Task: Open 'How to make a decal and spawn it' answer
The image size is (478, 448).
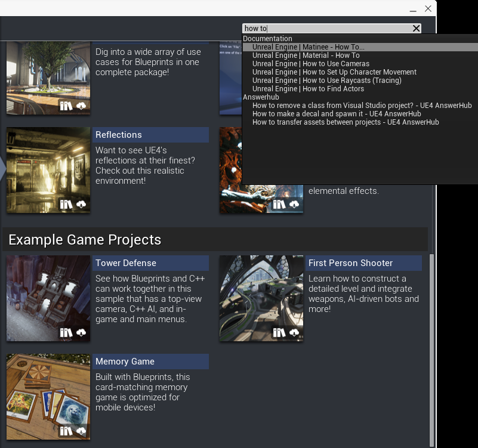Action: (x=337, y=114)
